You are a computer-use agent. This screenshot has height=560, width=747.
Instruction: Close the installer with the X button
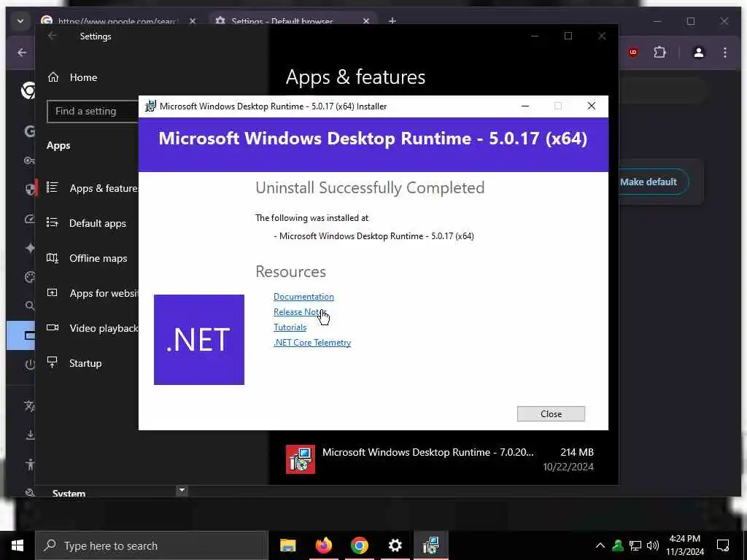coord(591,106)
